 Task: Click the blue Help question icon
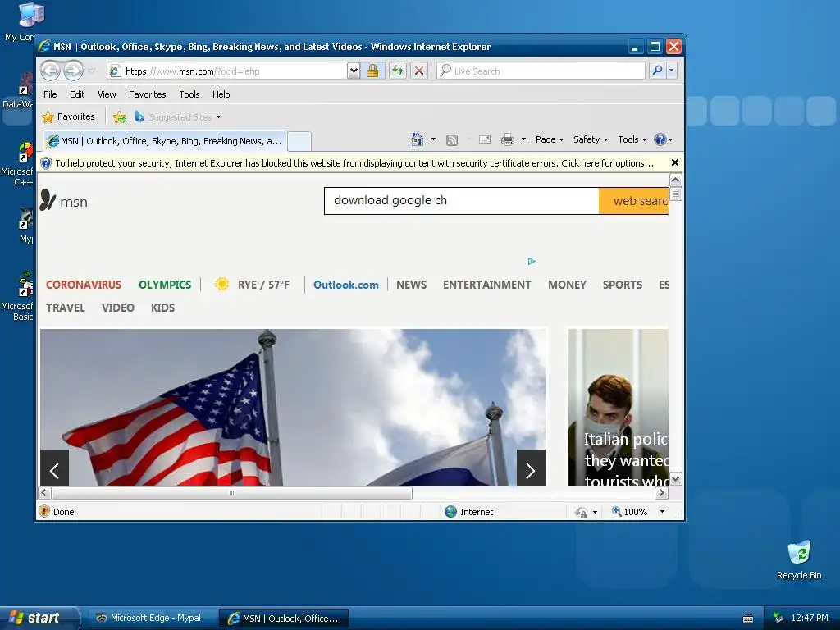tap(660, 139)
